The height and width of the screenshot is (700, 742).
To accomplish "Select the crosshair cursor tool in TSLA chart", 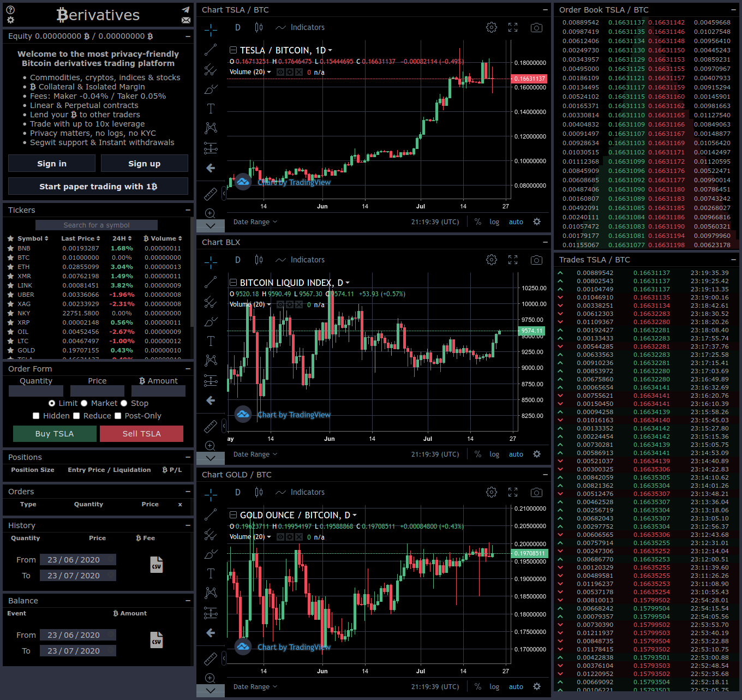I will click(x=211, y=29).
